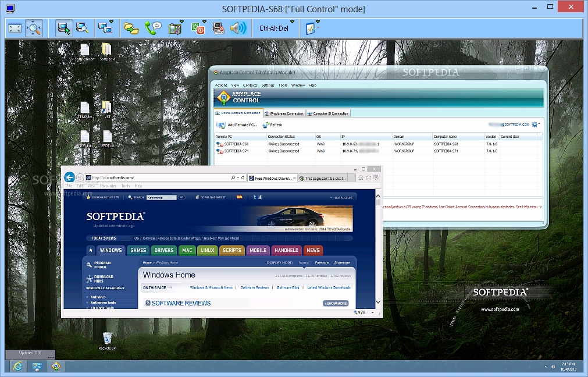Open the session options checklist icon
The image size is (588, 377).
(x=312, y=28)
